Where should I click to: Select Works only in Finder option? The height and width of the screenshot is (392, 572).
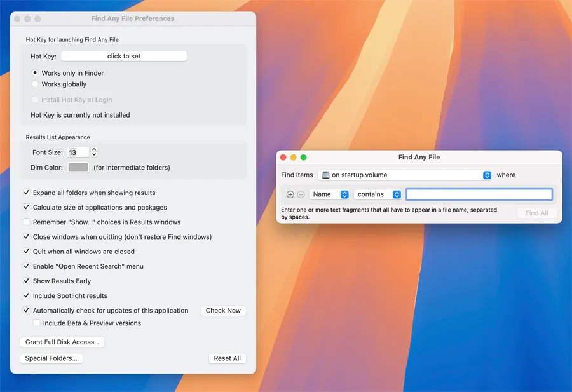tap(36, 73)
